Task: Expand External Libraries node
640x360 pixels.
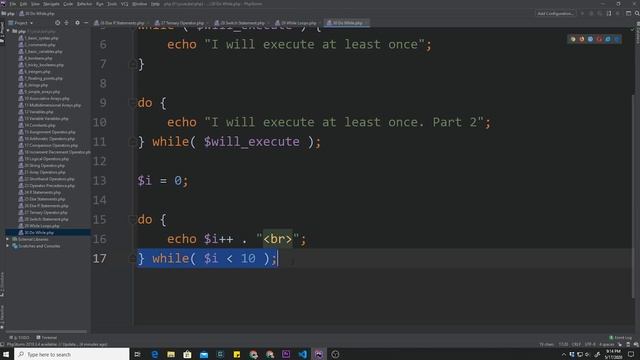Action: coord(8,239)
